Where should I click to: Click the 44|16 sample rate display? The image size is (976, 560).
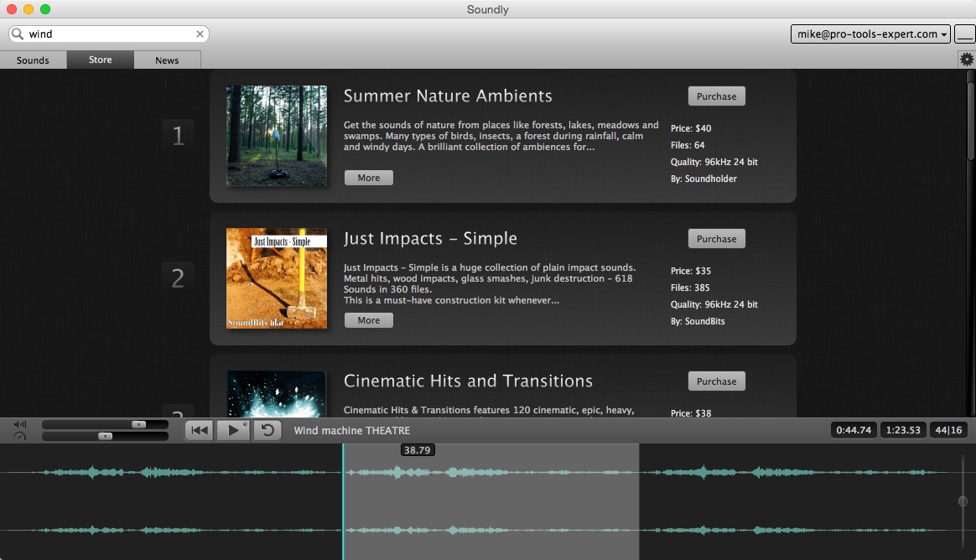(948, 430)
